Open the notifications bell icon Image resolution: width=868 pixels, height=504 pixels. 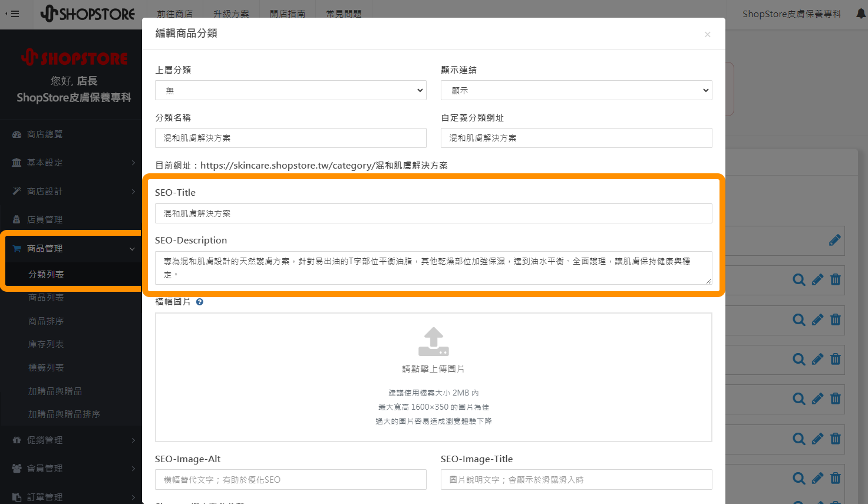pos(861,14)
